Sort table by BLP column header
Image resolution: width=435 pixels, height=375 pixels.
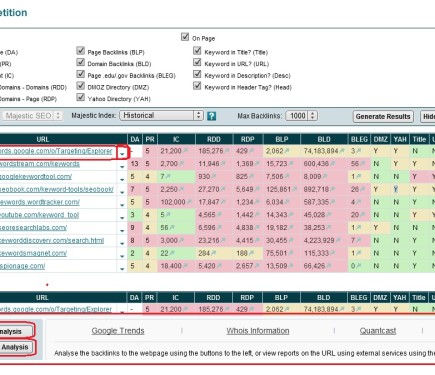pyautogui.click(x=282, y=139)
